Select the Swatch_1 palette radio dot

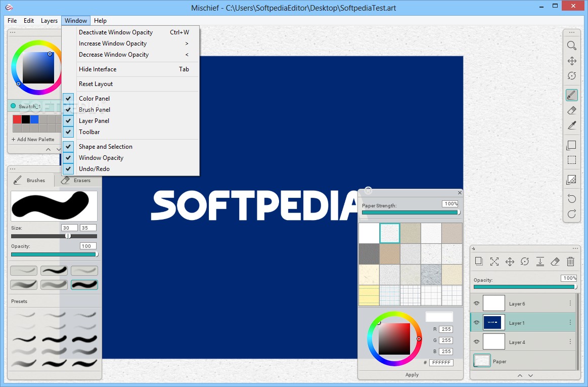point(13,106)
